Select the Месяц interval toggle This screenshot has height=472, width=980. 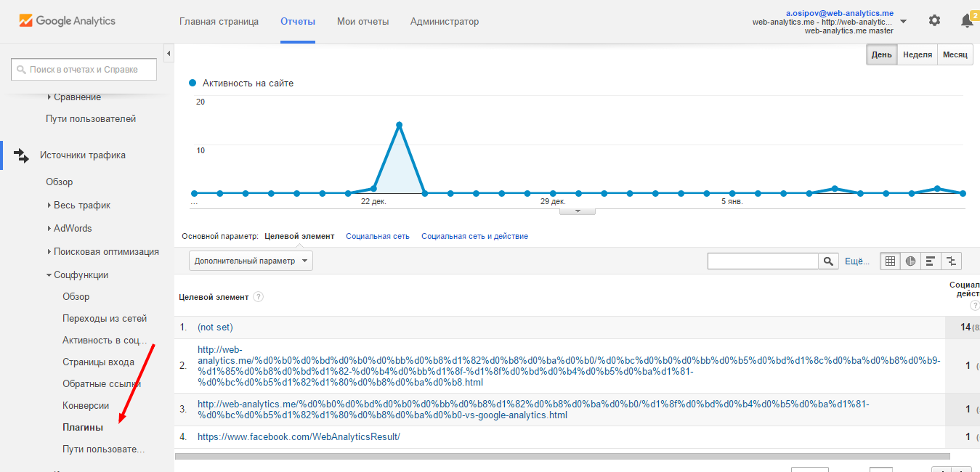pyautogui.click(x=955, y=55)
